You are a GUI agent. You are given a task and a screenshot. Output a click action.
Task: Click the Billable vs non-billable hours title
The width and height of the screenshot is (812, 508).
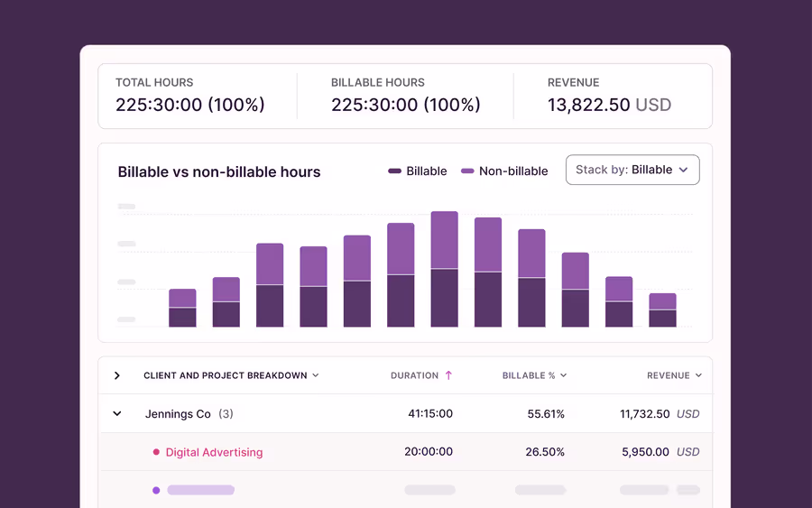(x=219, y=172)
